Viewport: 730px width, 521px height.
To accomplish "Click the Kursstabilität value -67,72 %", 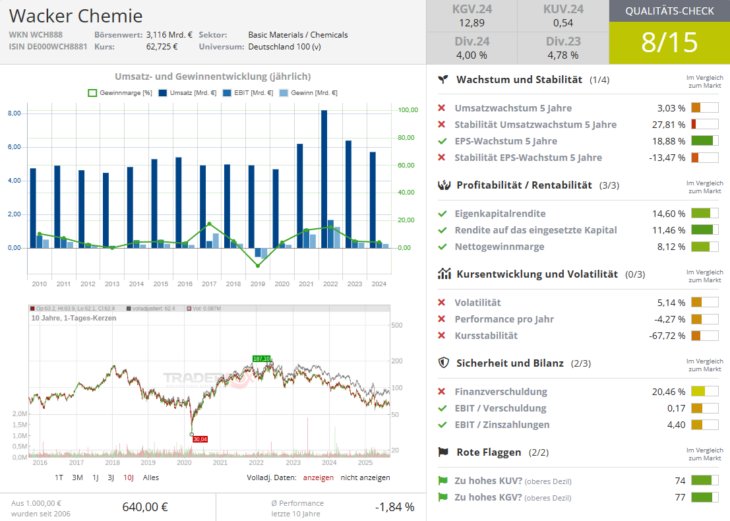I will click(667, 336).
